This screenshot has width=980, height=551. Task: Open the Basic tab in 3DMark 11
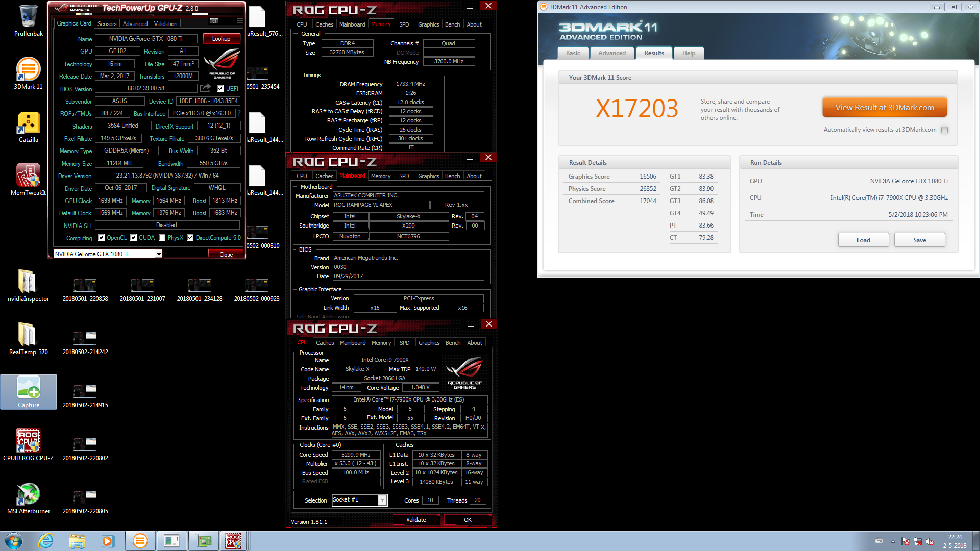[x=573, y=53]
